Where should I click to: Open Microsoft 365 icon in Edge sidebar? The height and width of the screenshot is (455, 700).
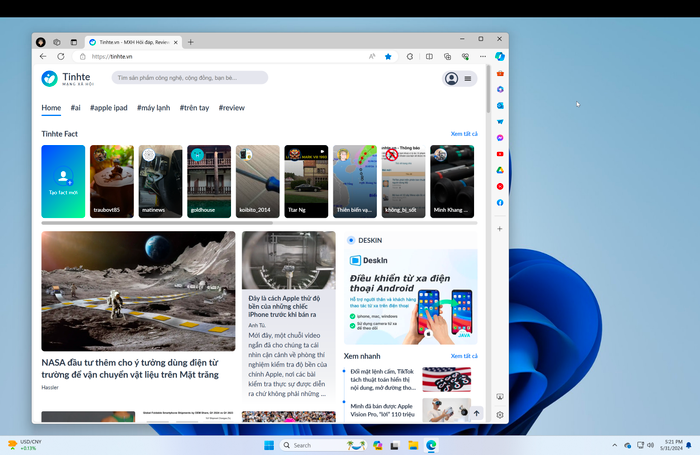coord(500,89)
